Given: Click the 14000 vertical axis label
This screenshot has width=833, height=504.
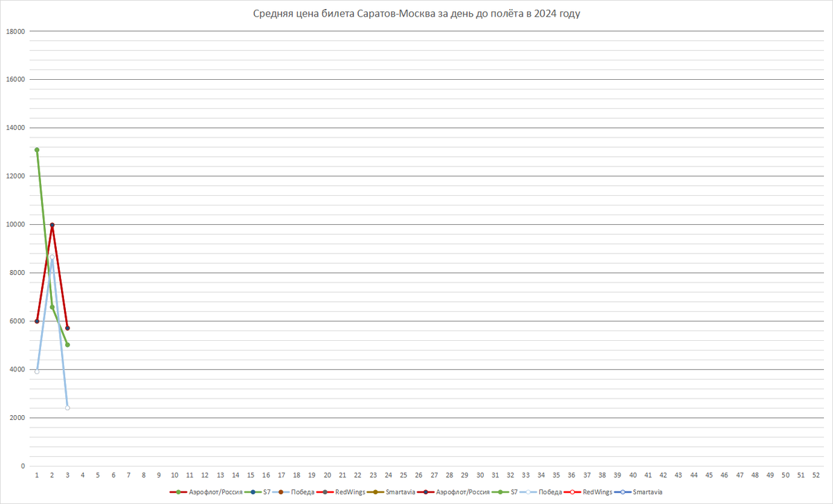Looking at the screenshot, I should pyautogui.click(x=15, y=128).
